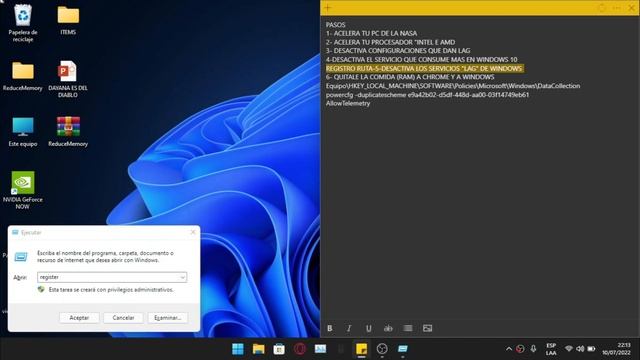Viewport: 640px width, 360px height.
Task: Open the Photos app taskbar icon
Action: 320,349
